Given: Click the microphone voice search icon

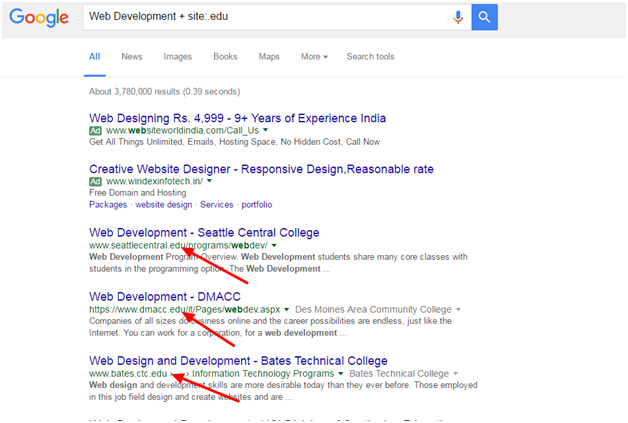Looking at the screenshot, I should coord(458,17).
